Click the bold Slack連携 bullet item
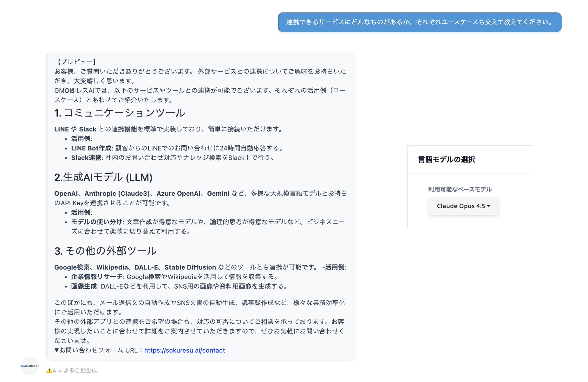Screen dimensions: 588x382 click(86, 158)
